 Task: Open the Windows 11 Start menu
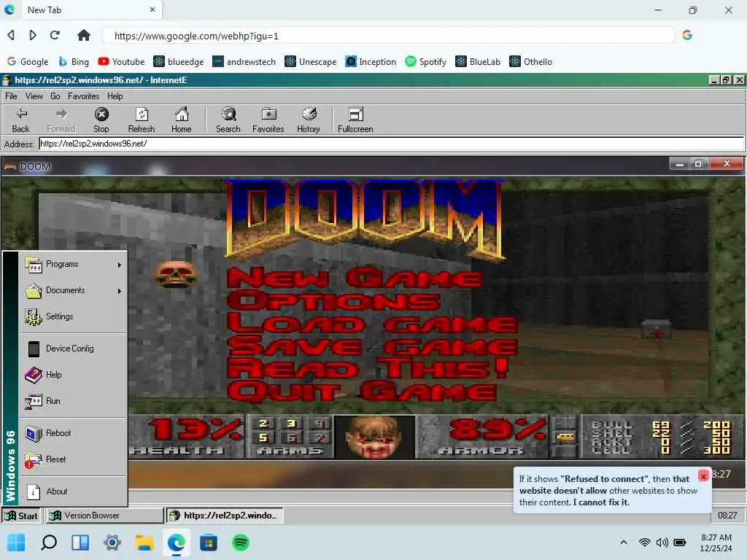click(16, 542)
